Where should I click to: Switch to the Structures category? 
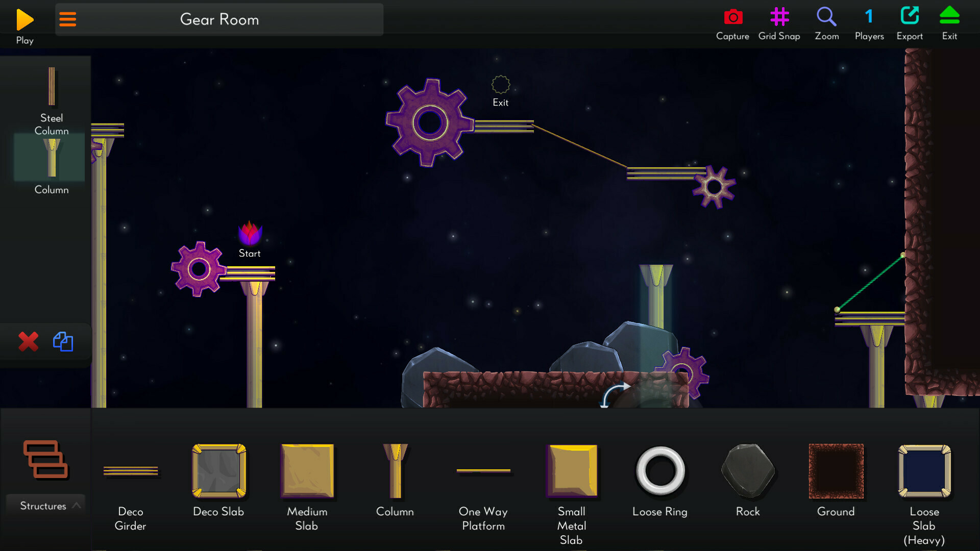[45, 462]
